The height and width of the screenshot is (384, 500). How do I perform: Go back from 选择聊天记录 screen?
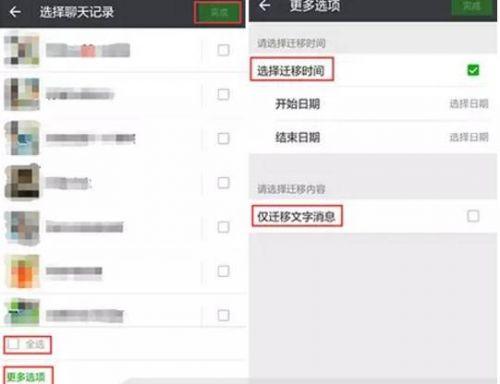click(x=15, y=12)
